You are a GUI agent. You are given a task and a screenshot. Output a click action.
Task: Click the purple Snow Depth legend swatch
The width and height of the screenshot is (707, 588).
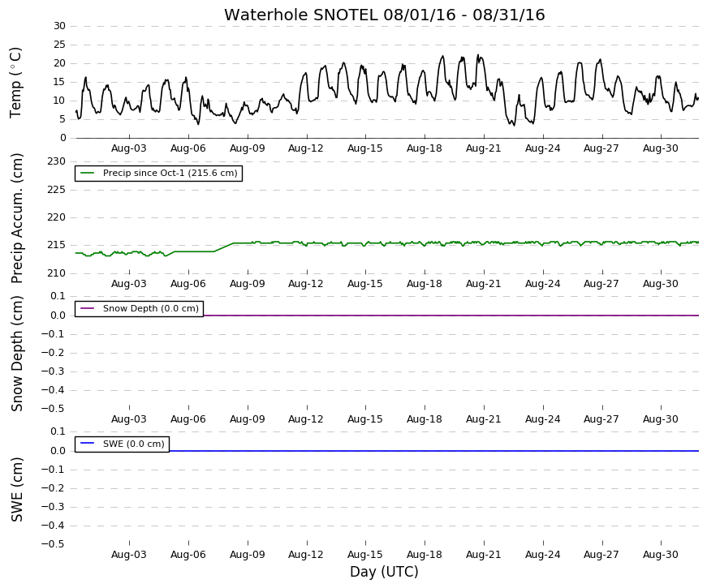coord(87,309)
